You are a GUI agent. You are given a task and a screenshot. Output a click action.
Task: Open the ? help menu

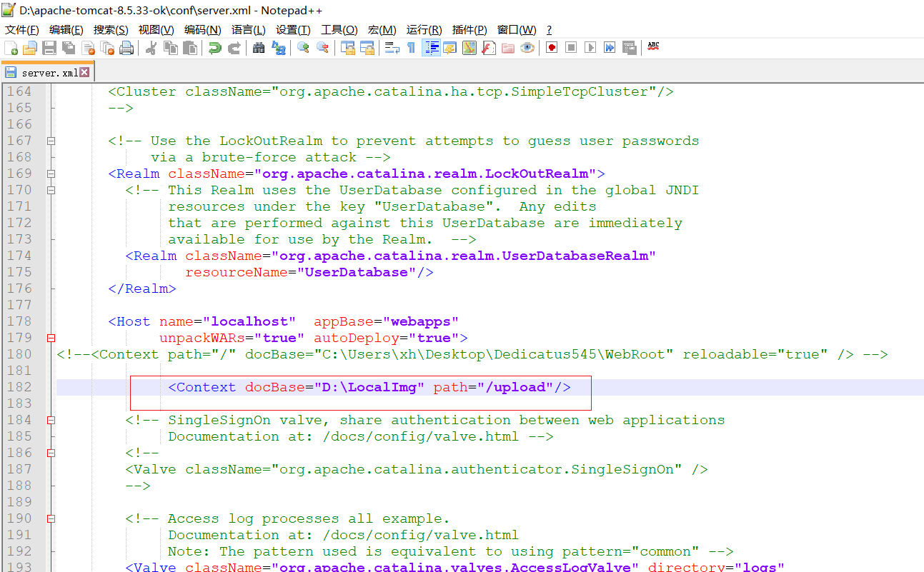pyautogui.click(x=549, y=30)
